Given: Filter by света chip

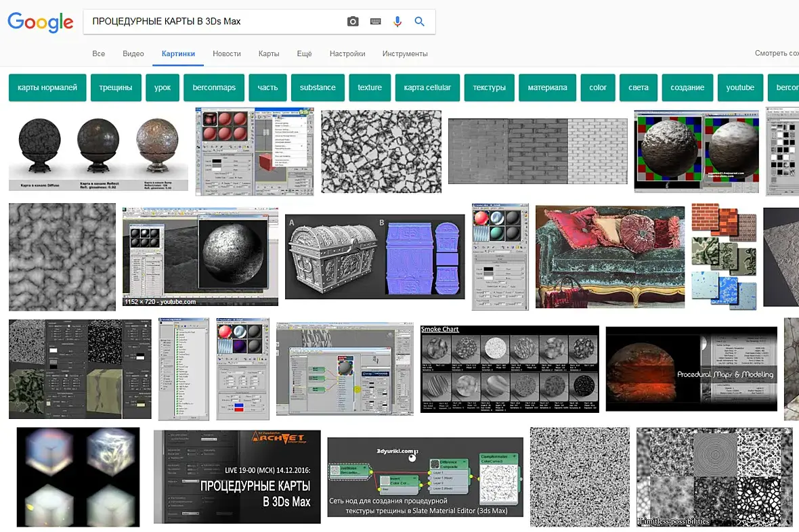Looking at the screenshot, I should pyautogui.click(x=639, y=87).
